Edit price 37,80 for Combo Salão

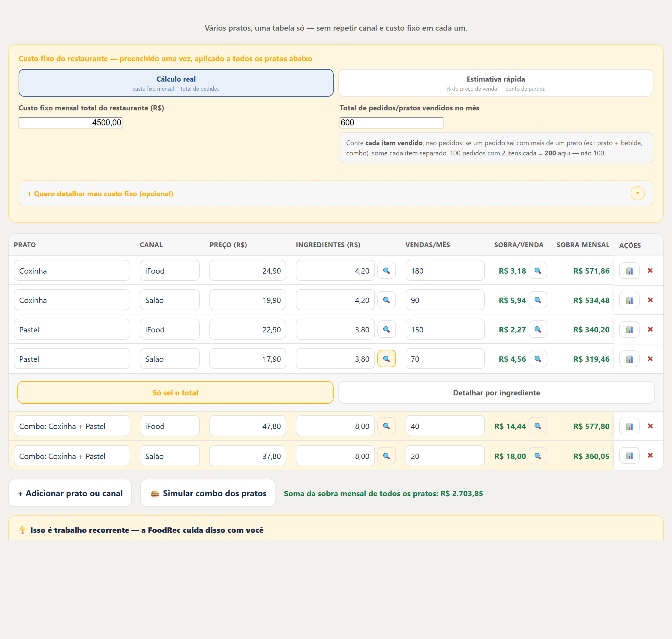[247, 456]
